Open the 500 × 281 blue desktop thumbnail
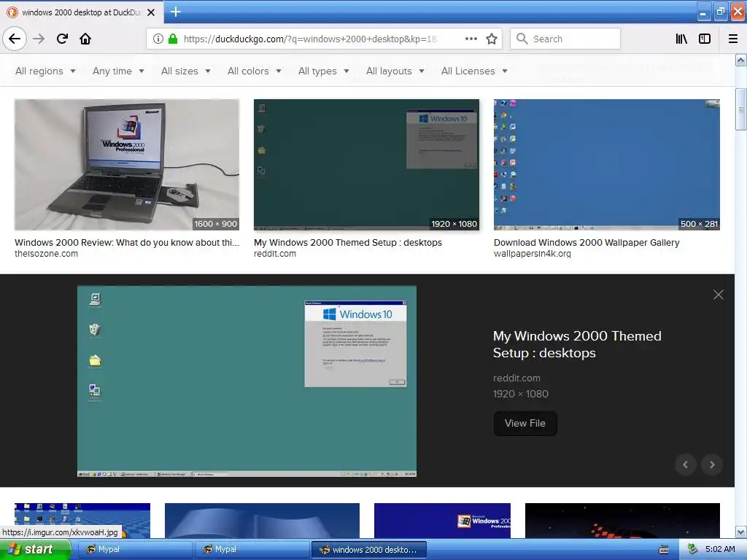This screenshot has width=747, height=560. 606,165
